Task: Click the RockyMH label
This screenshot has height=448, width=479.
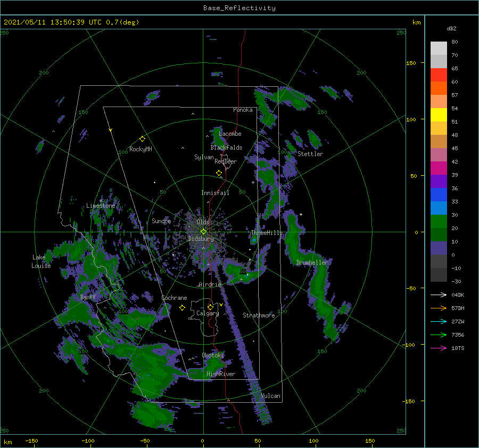Action: pos(141,149)
